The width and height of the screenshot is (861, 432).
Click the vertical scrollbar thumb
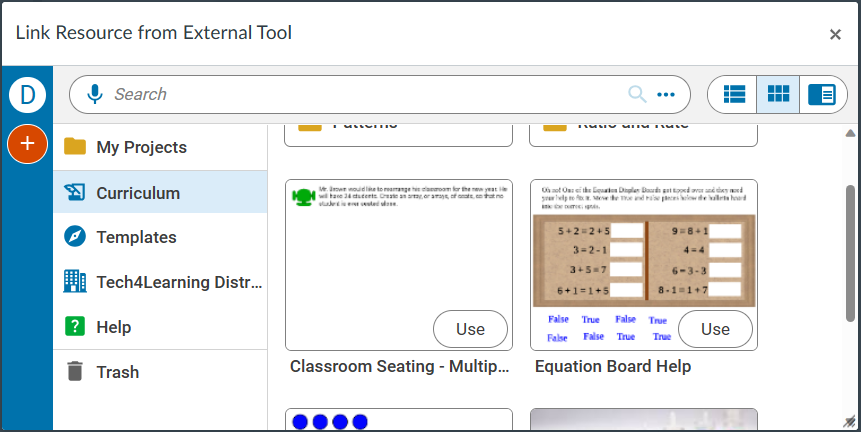[x=851, y=253]
